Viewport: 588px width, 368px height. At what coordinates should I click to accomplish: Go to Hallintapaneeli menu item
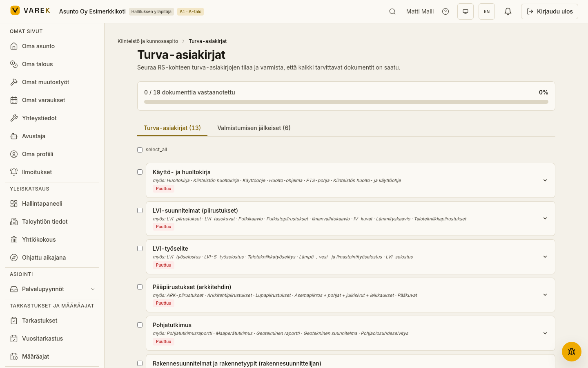point(52,204)
